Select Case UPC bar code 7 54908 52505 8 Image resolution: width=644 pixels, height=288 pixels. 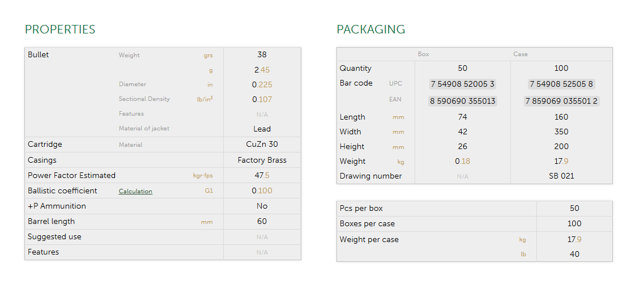pyautogui.click(x=561, y=84)
